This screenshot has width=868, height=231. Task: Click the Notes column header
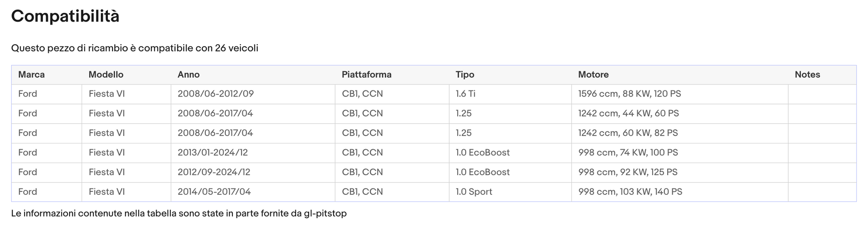coord(822,75)
